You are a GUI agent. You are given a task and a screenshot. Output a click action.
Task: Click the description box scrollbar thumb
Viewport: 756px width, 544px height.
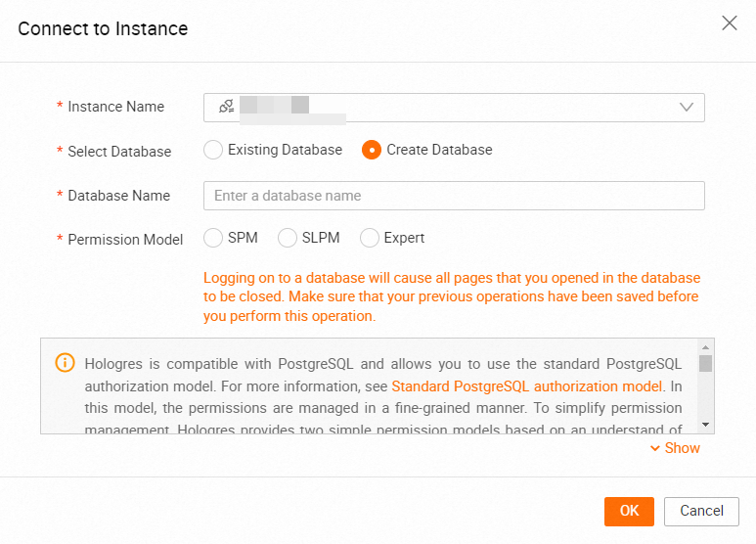705,364
